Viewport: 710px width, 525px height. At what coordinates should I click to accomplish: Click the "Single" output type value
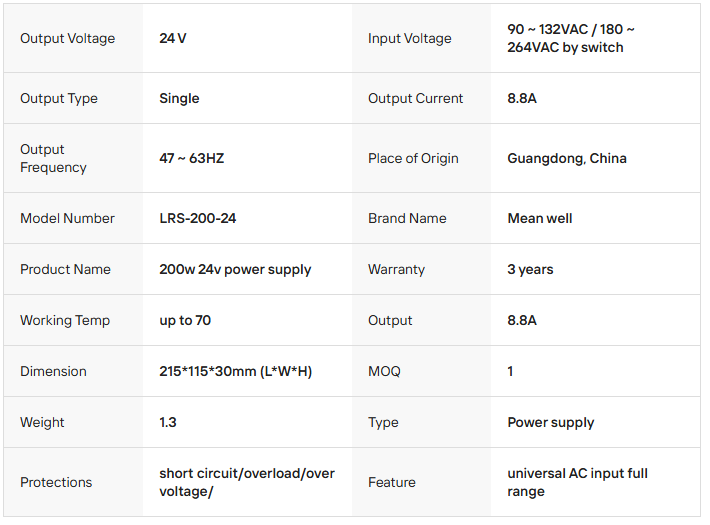click(179, 99)
